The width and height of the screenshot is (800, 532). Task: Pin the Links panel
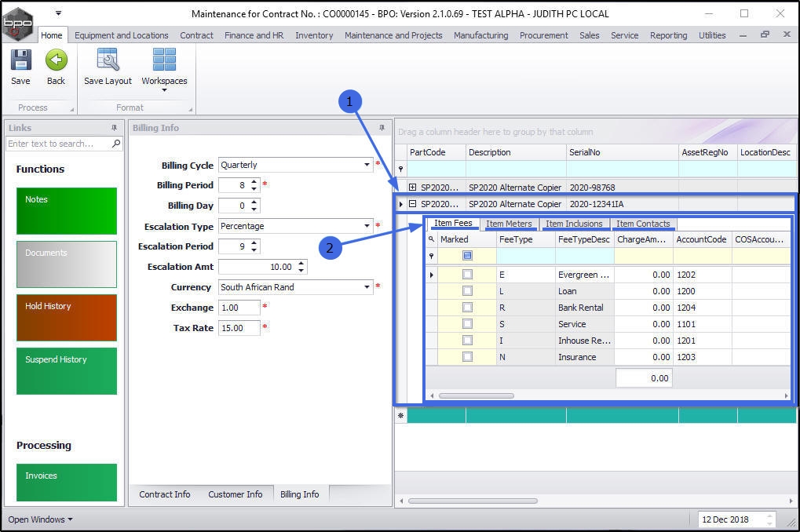[115, 128]
